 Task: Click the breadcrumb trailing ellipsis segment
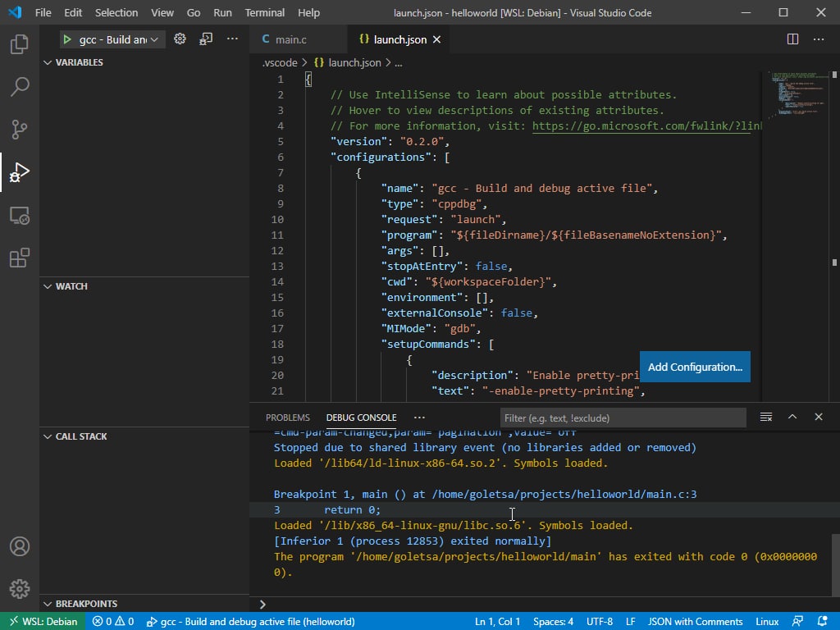click(x=399, y=62)
